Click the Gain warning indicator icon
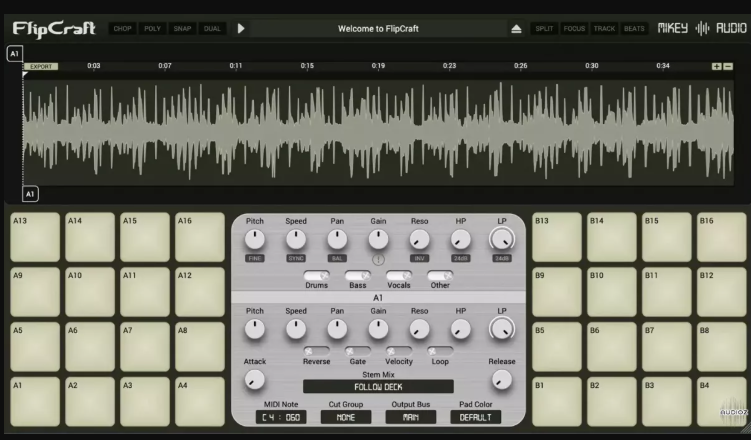 pyautogui.click(x=378, y=259)
